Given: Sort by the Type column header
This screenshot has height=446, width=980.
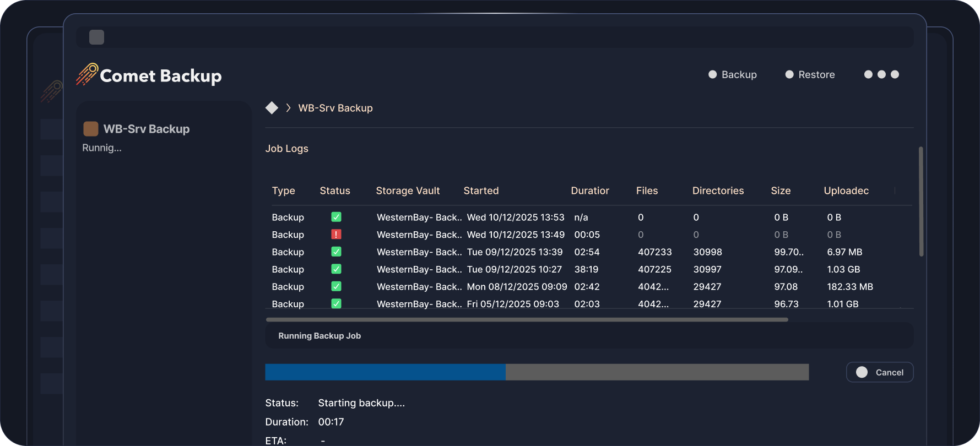Looking at the screenshot, I should pyautogui.click(x=284, y=191).
